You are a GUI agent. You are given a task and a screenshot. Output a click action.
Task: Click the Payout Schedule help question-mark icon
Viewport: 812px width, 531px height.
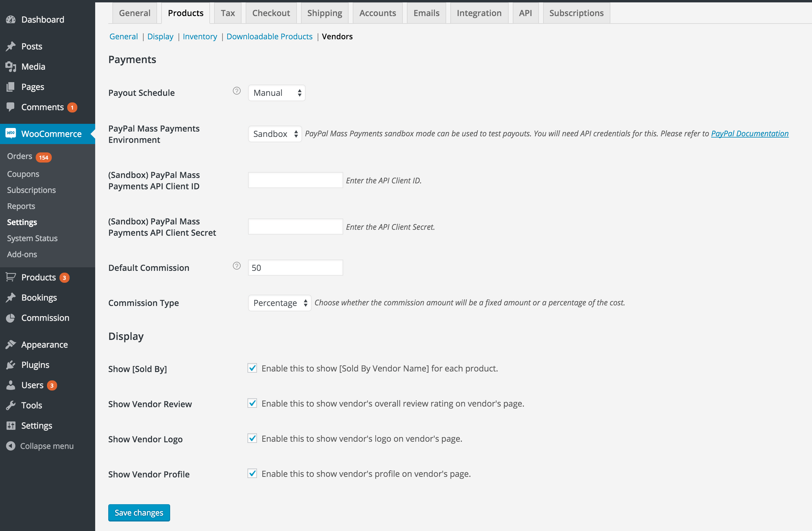pos(236,91)
